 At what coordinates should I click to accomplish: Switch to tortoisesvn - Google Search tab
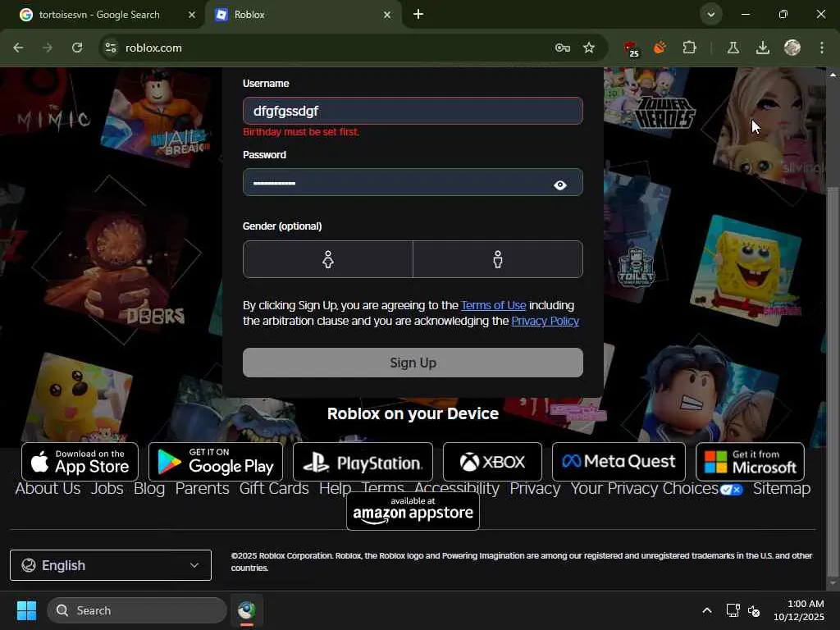(99, 15)
